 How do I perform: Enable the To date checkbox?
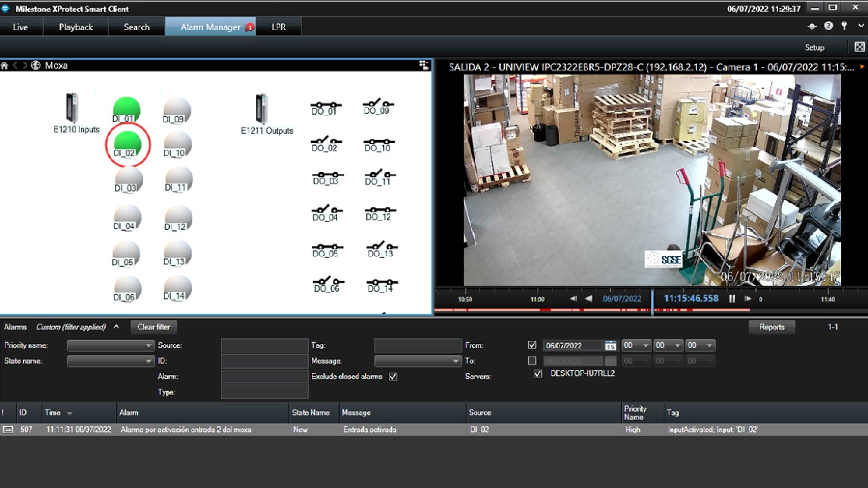[532, 361]
